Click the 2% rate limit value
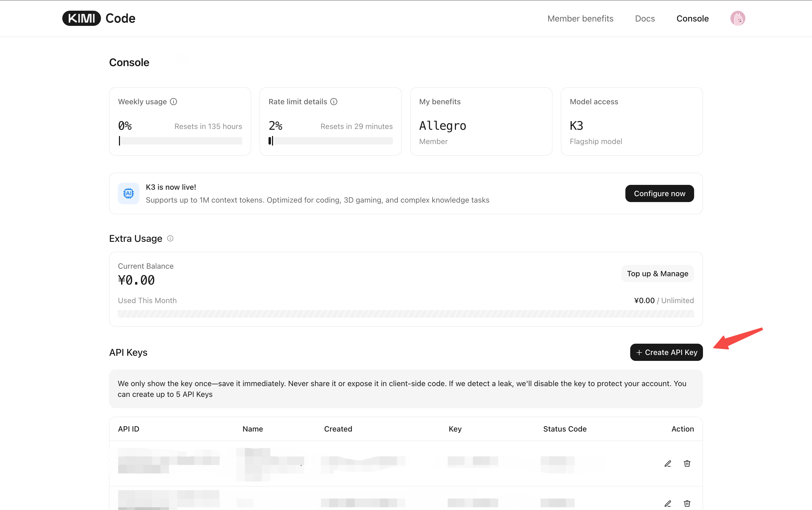Screen dimensions: 812x510 [275, 126]
